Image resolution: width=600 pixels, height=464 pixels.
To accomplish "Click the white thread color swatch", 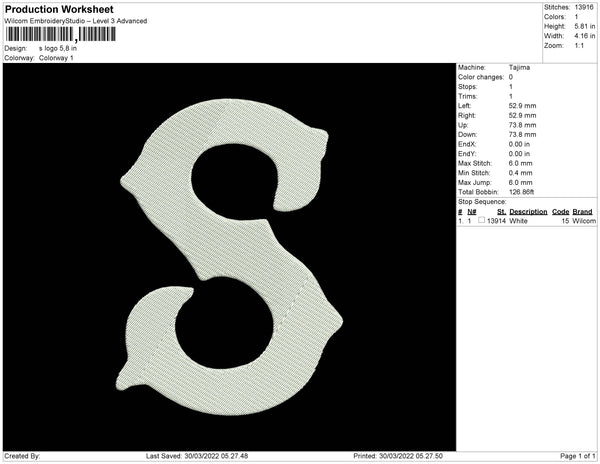I will point(481,220).
